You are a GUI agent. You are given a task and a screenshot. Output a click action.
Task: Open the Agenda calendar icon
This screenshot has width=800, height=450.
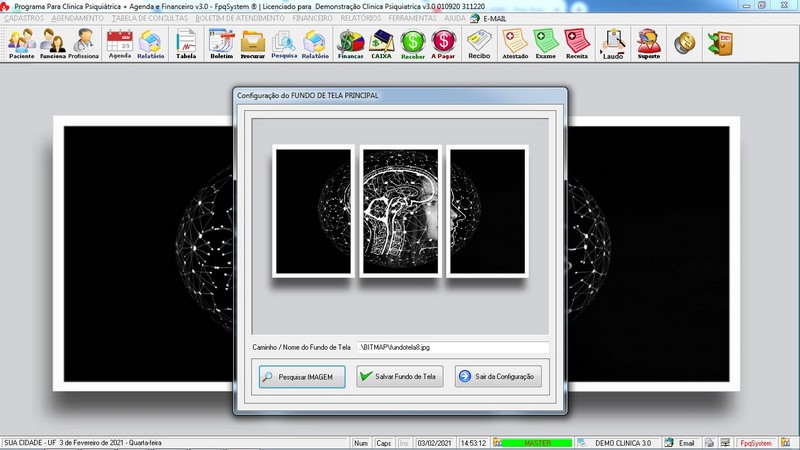[x=120, y=44]
